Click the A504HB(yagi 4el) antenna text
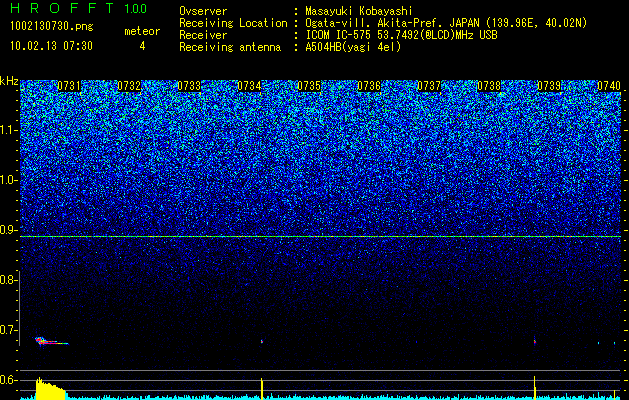The image size is (629, 400). pyautogui.click(x=353, y=47)
